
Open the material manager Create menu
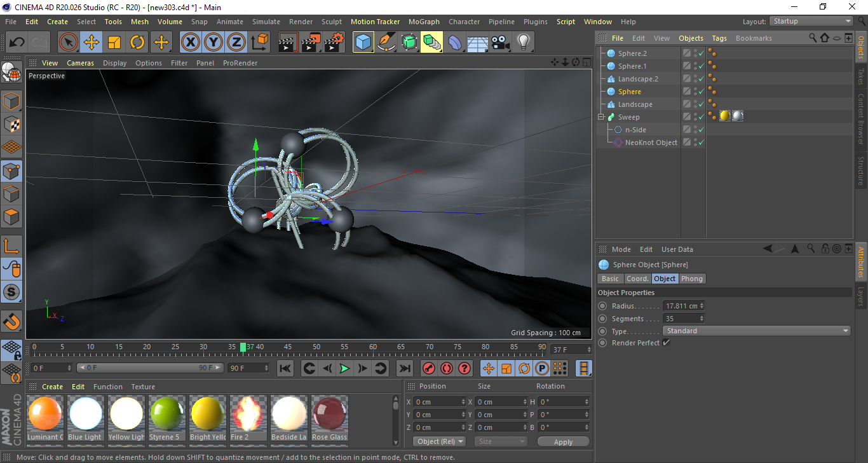[x=53, y=387]
